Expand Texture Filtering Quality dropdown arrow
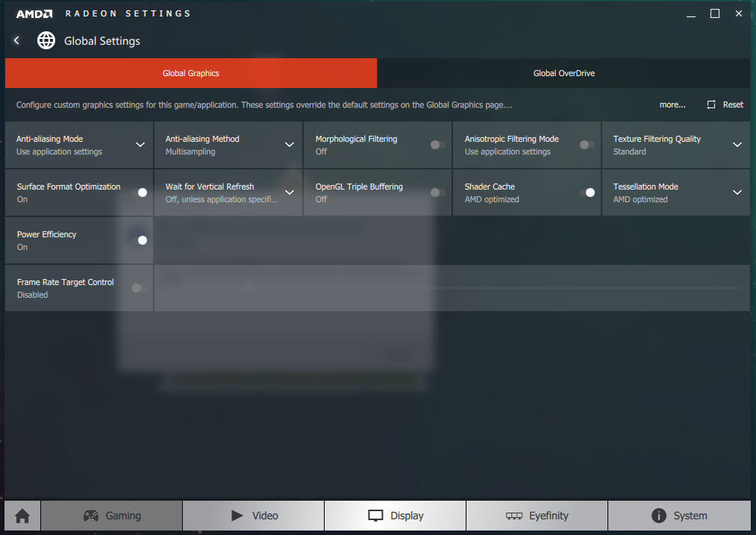The width and height of the screenshot is (756, 535). [737, 145]
